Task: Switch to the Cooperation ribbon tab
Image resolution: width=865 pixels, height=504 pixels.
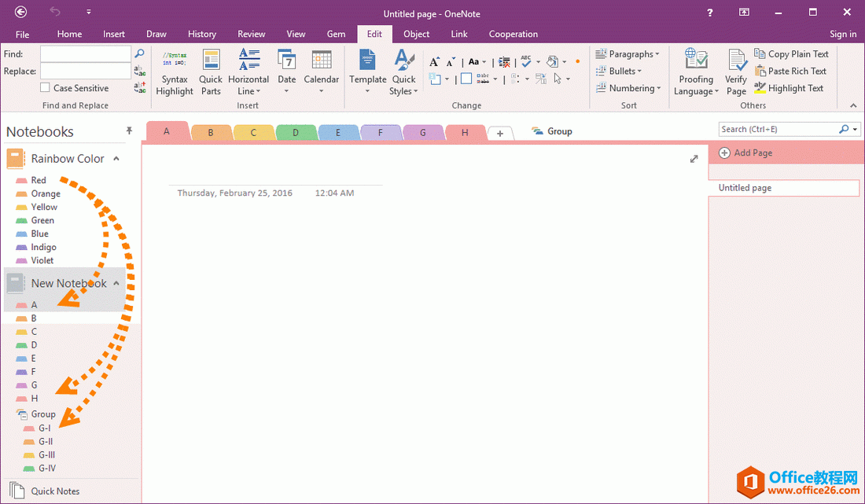Action: pos(513,34)
